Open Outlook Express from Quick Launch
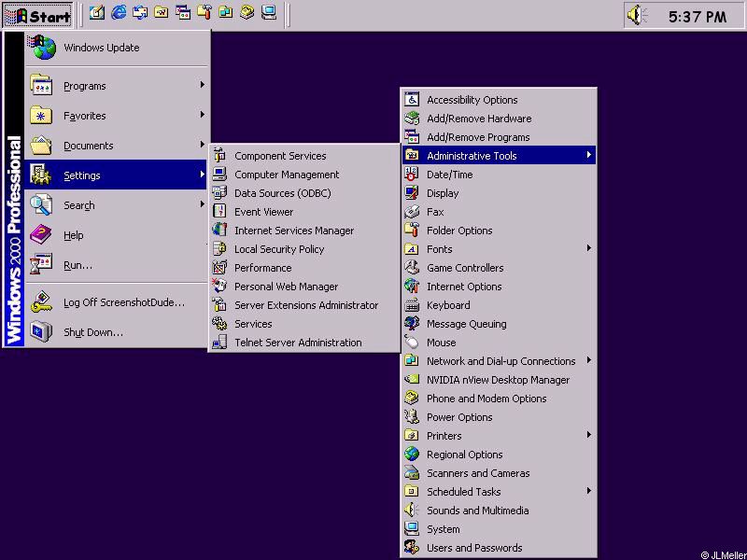The image size is (747, 560). (140, 13)
